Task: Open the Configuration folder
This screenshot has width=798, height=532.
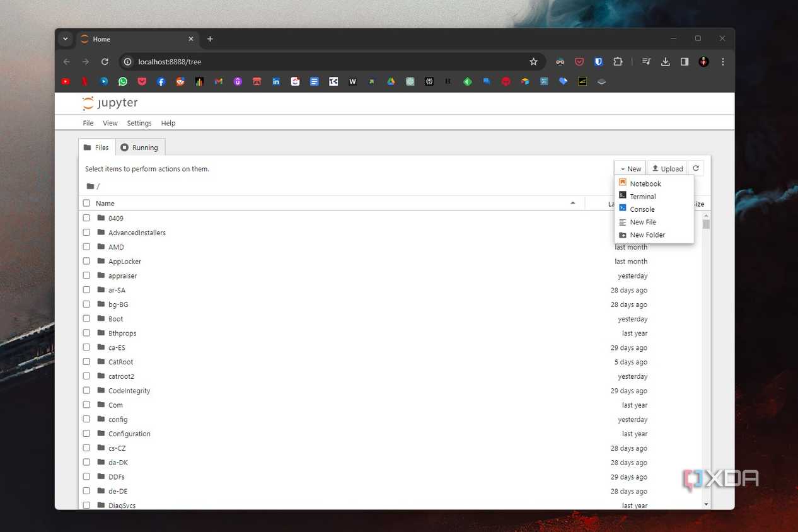Action: coord(129,434)
